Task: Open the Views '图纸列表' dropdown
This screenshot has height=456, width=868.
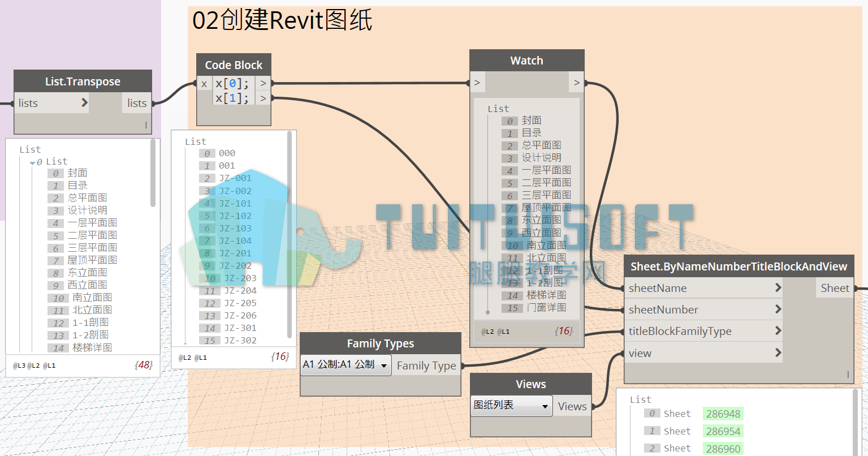Action: [x=511, y=406]
